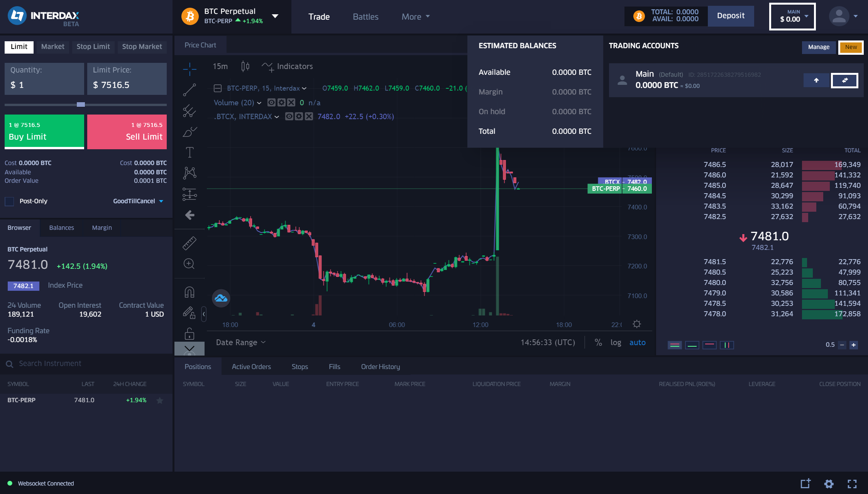Image resolution: width=868 pixels, height=494 pixels.
Task: Select the pattern drawing tool
Action: tap(190, 173)
